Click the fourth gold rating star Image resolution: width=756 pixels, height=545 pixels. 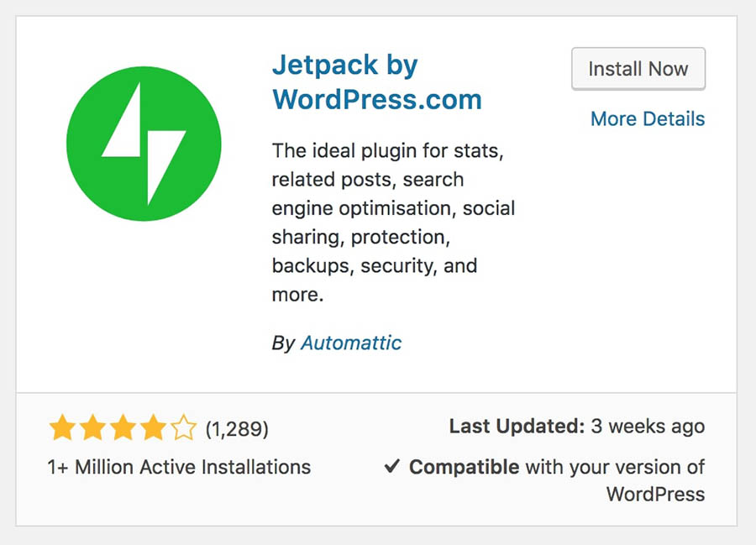(x=154, y=427)
